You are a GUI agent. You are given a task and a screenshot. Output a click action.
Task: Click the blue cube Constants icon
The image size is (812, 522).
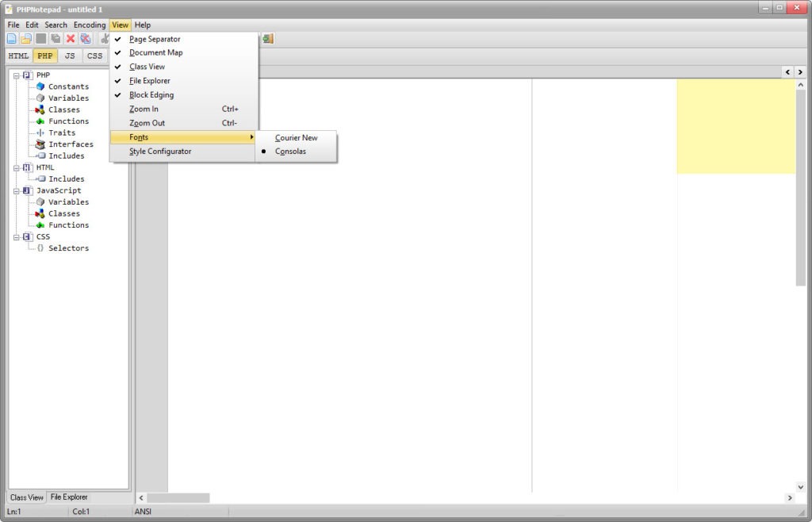tap(40, 86)
